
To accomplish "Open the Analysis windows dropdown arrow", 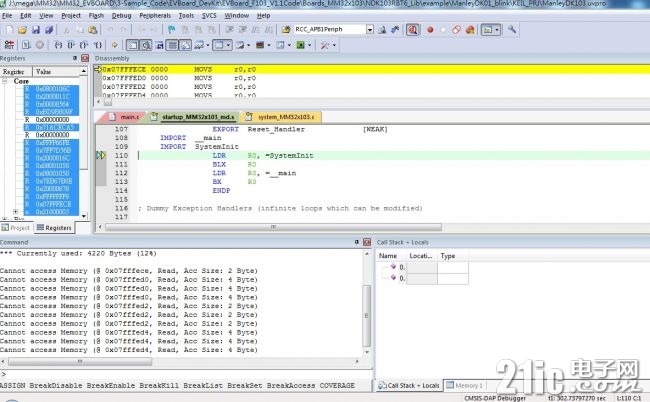I will 269,45.
